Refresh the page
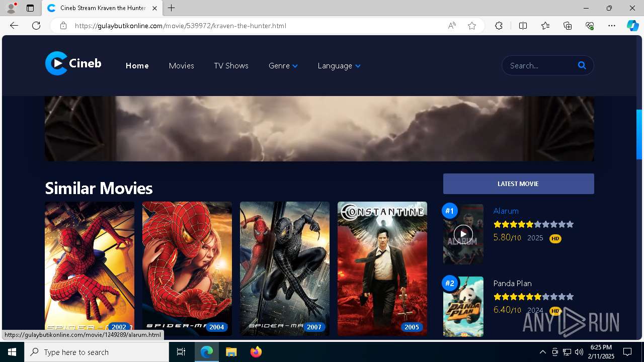Viewport: 644px width, 362px height. click(36, 26)
